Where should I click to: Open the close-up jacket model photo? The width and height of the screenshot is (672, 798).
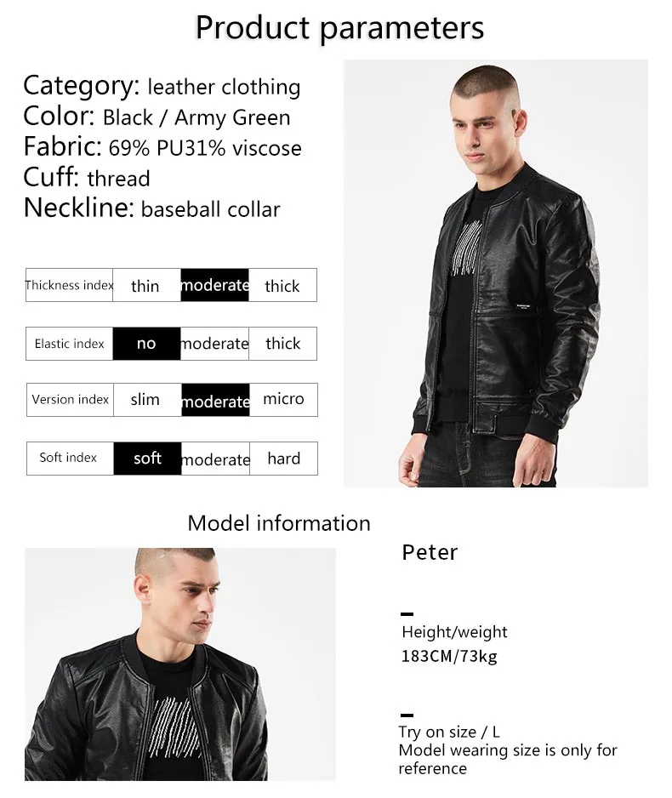(x=180, y=664)
